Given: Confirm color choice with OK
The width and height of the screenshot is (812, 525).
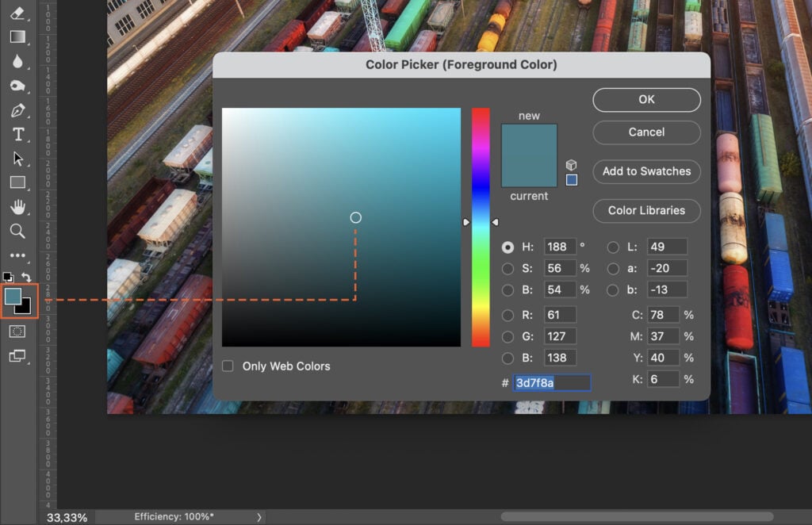Looking at the screenshot, I should point(645,99).
